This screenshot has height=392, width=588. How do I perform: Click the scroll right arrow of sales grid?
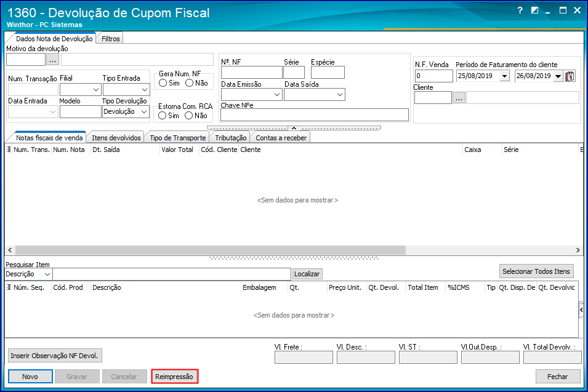point(578,250)
